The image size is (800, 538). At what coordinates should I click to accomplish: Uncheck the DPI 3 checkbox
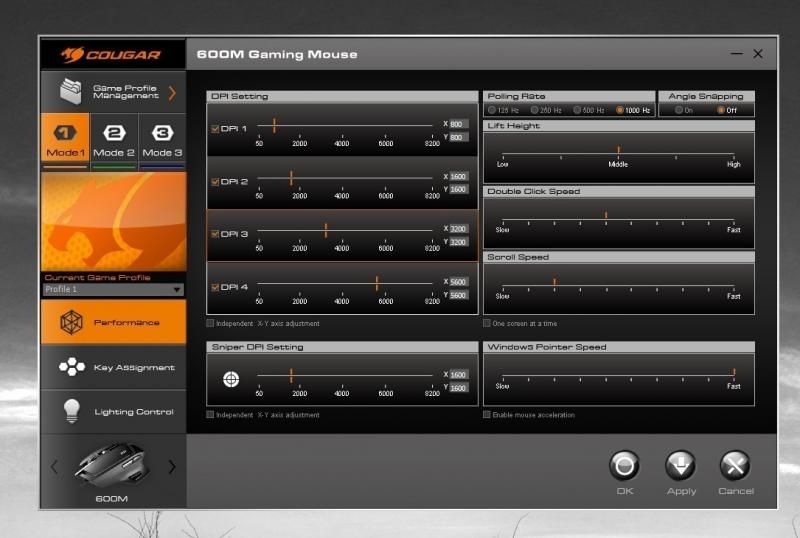point(215,234)
